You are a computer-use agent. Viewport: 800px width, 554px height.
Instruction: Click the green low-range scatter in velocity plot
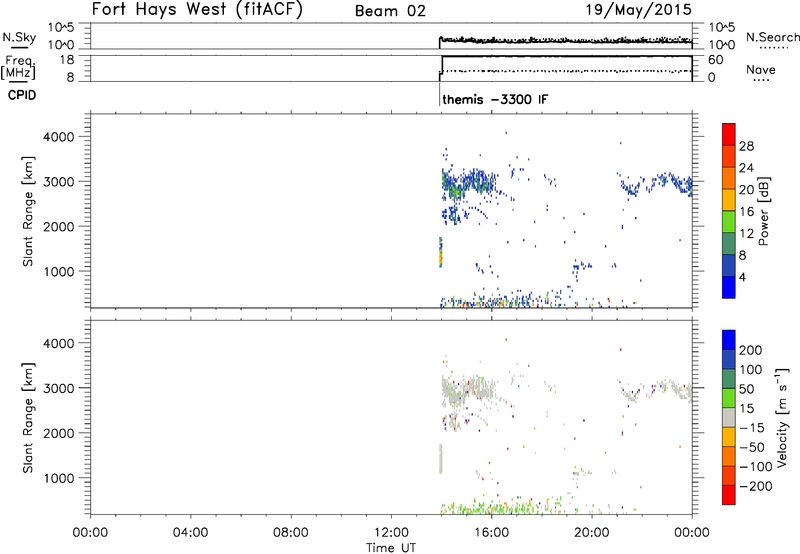[x=505, y=508]
